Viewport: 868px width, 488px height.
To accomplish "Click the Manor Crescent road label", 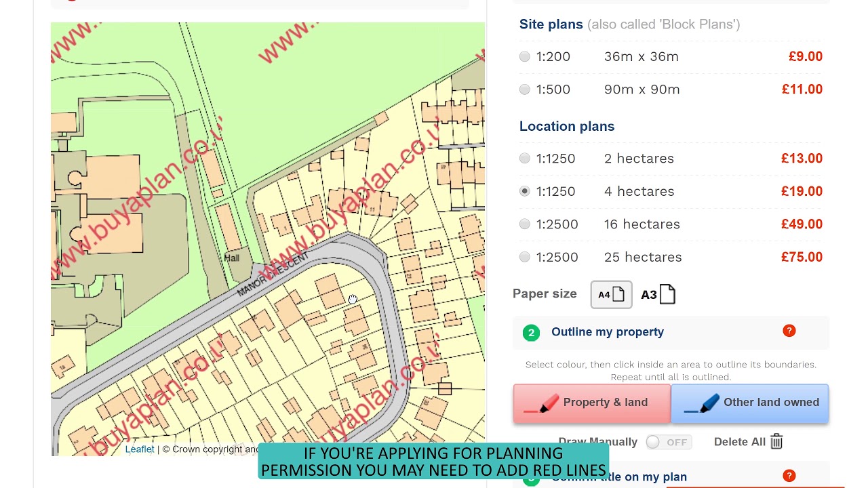I will [273, 273].
